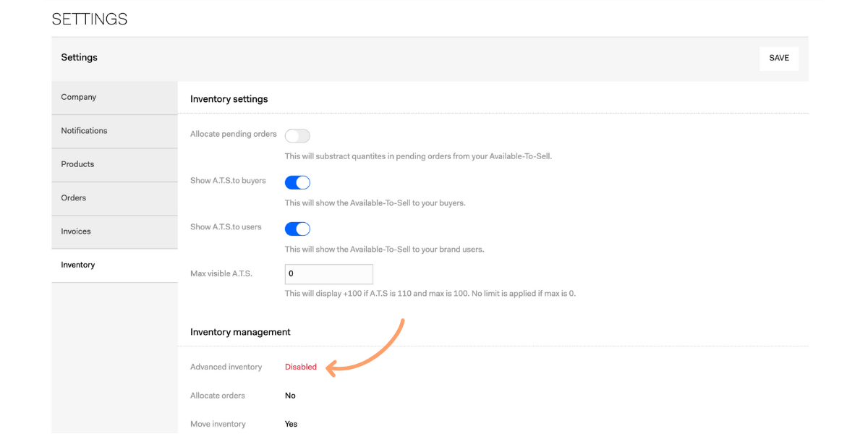Click the SETTINGS page title

(90, 20)
